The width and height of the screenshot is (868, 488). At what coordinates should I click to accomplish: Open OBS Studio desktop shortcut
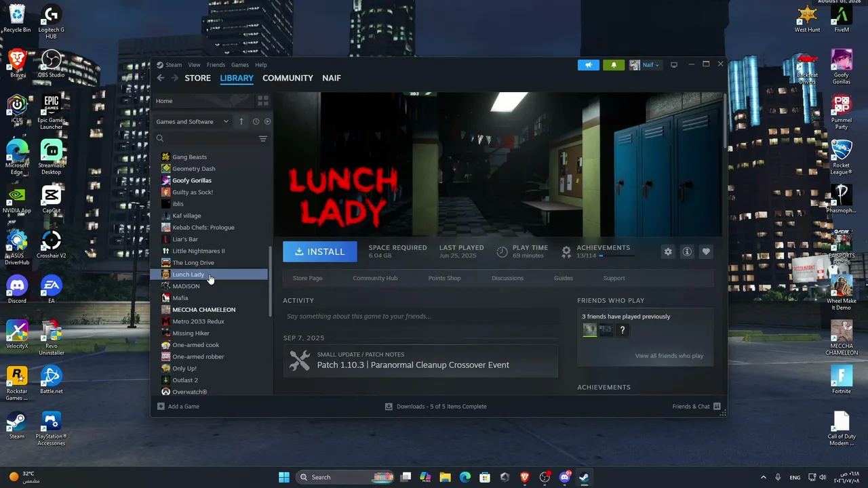tap(51, 64)
